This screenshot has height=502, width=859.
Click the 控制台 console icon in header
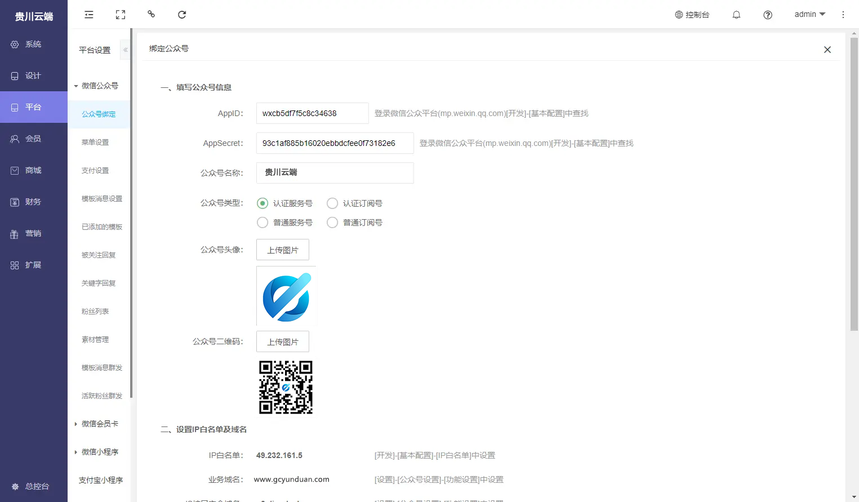tap(679, 15)
